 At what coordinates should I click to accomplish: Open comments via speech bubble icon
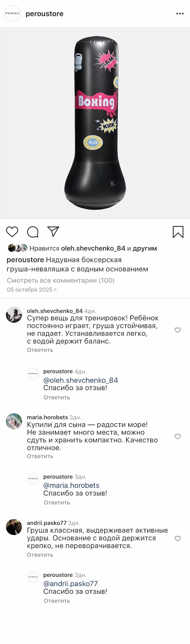tap(33, 232)
